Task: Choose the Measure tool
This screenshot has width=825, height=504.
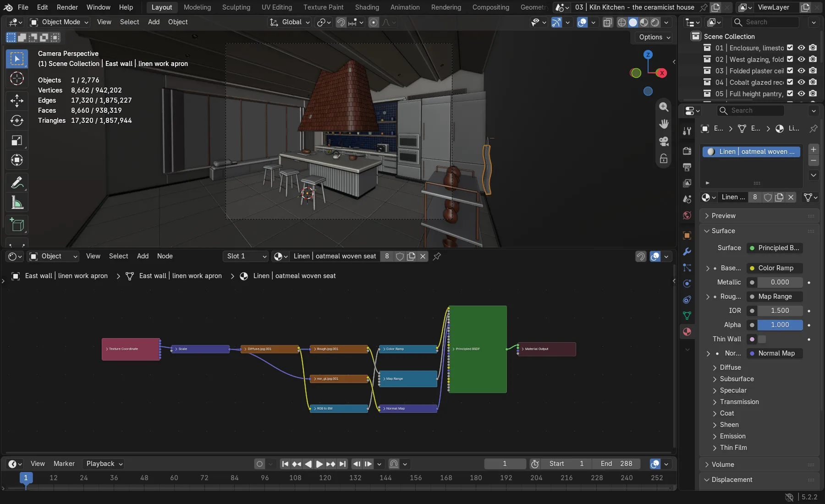Action: coord(17,203)
